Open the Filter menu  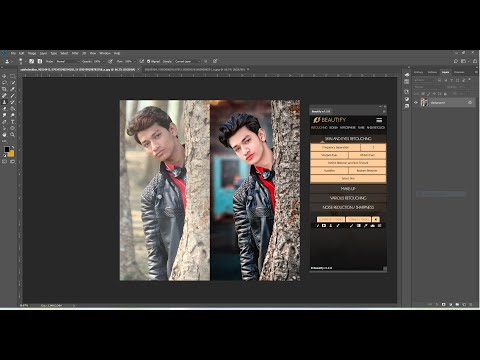pos(75,53)
